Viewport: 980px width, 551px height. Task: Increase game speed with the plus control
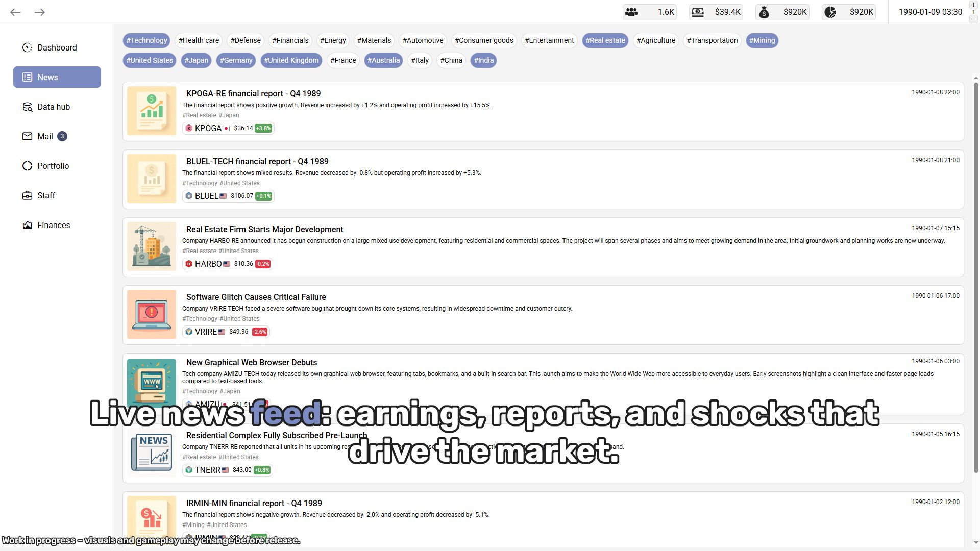[x=973, y=4]
